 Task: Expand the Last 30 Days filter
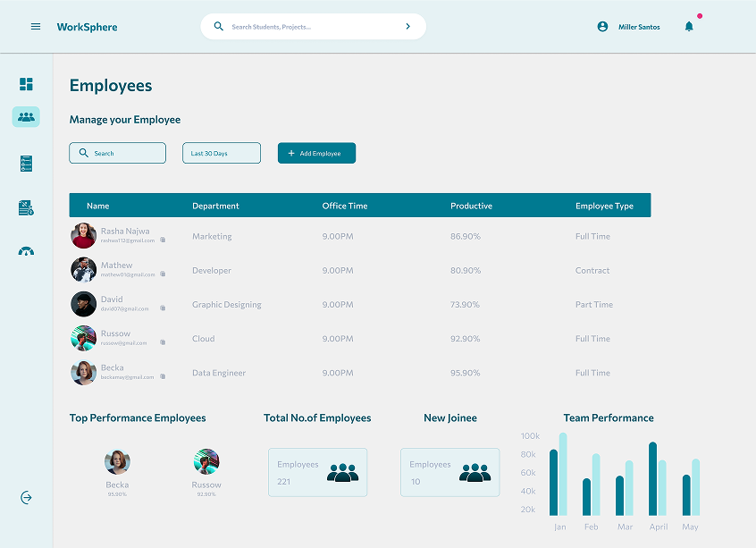coord(222,153)
